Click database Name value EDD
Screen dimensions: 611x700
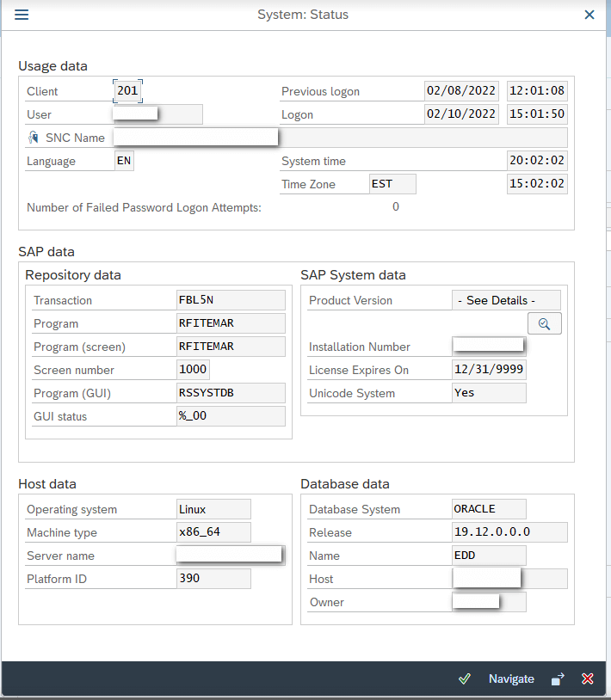(489, 556)
